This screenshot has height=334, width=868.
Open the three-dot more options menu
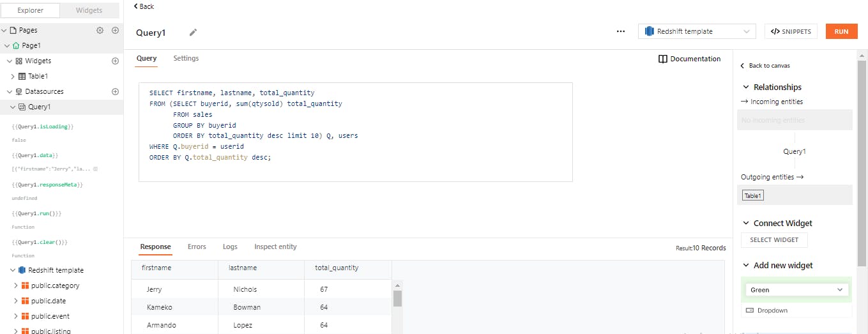[621, 31]
